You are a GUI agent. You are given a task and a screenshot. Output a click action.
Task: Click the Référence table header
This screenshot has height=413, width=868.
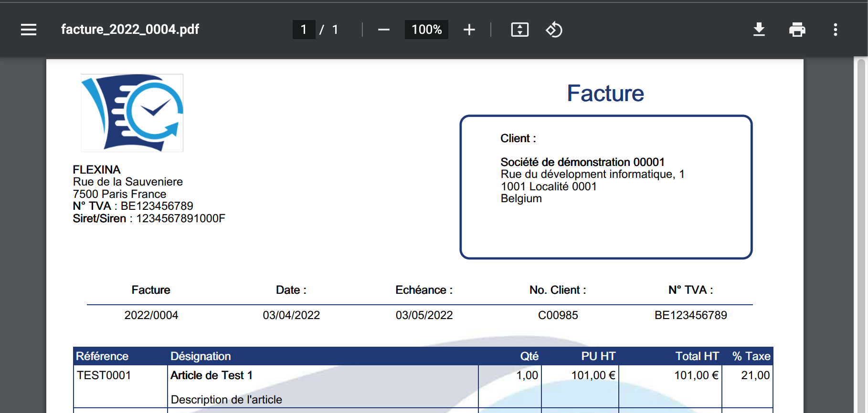point(102,356)
